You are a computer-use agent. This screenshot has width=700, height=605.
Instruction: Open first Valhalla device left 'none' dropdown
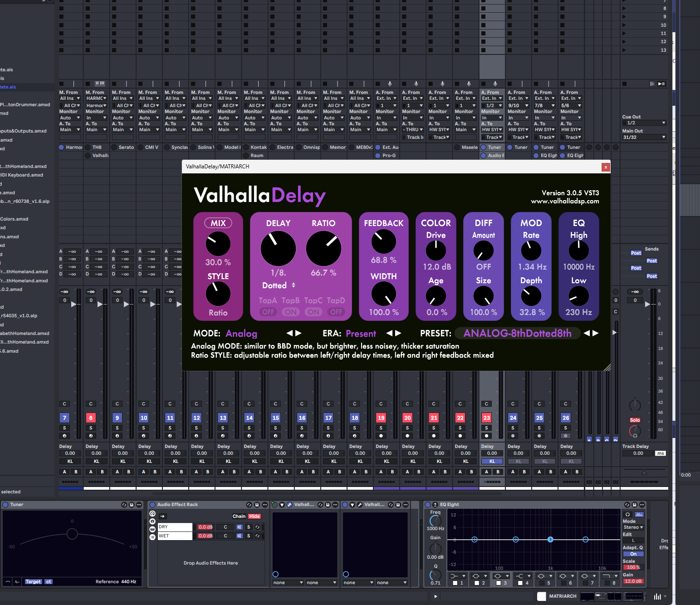coord(288,583)
